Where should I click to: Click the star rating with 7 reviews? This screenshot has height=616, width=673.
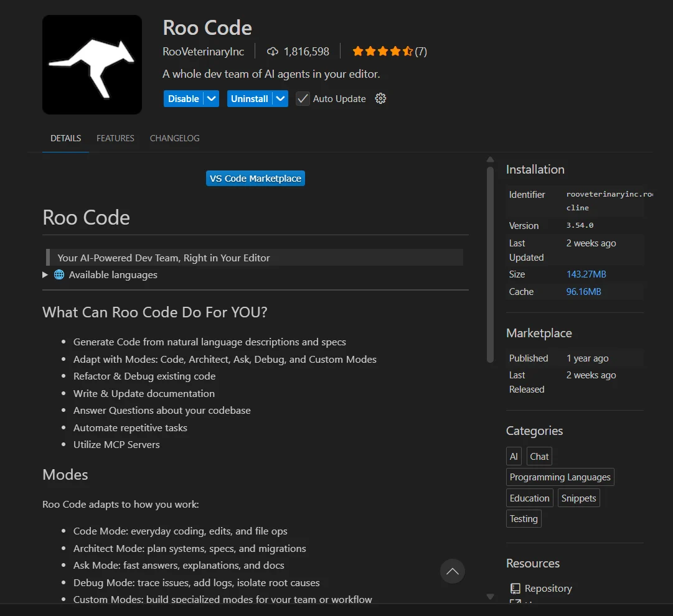click(x=389, y=52)
